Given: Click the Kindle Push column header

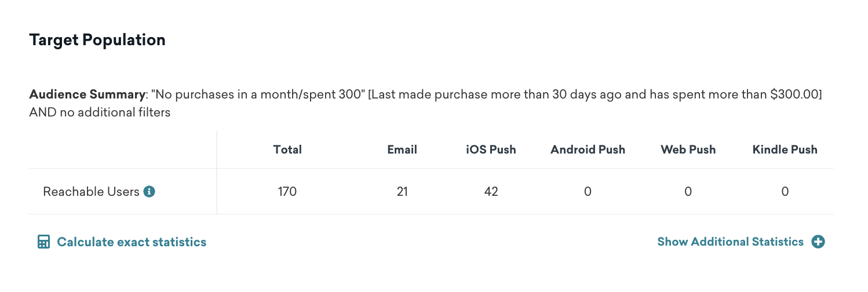Looking at the screenshot, I should point(785,149).
